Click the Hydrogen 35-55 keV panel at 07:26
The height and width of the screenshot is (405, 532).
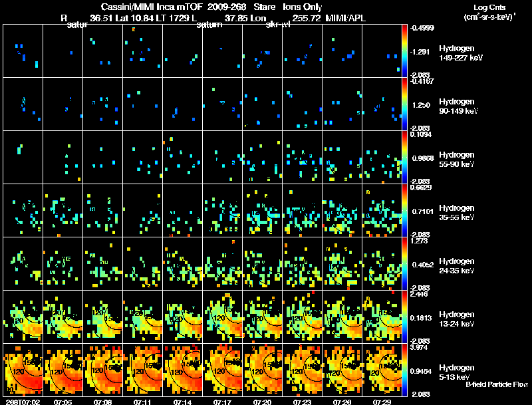[x=342, y=210]
